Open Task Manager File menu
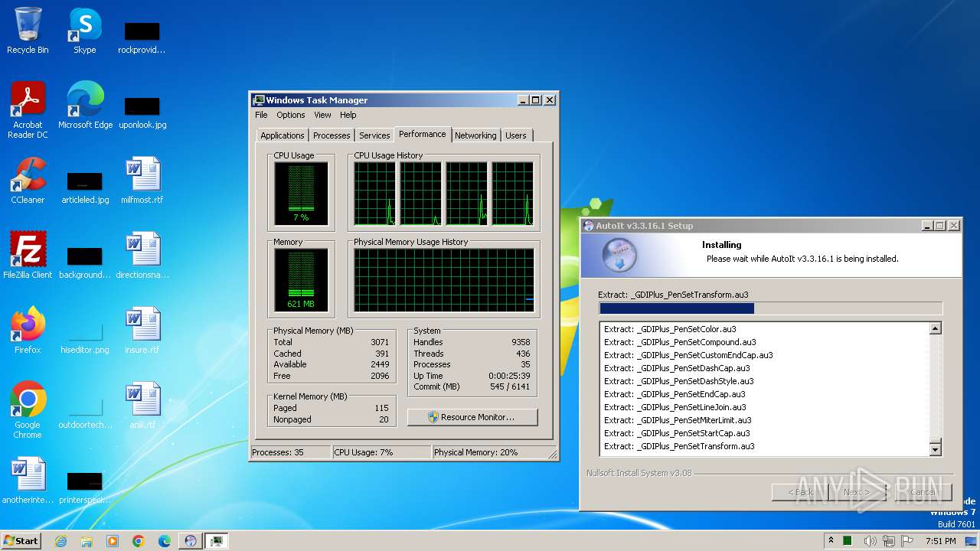Viewport: 980px width, 551px height. coord(261,115)
